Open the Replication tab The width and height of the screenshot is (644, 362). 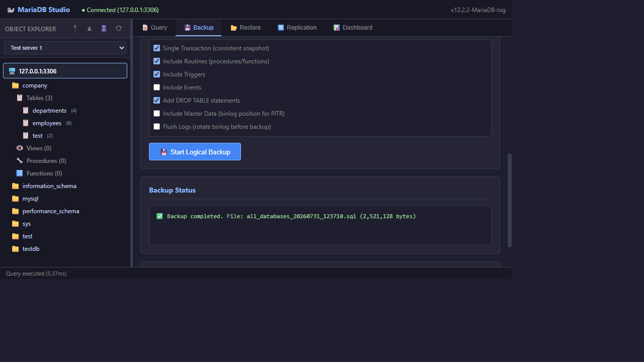297,28
